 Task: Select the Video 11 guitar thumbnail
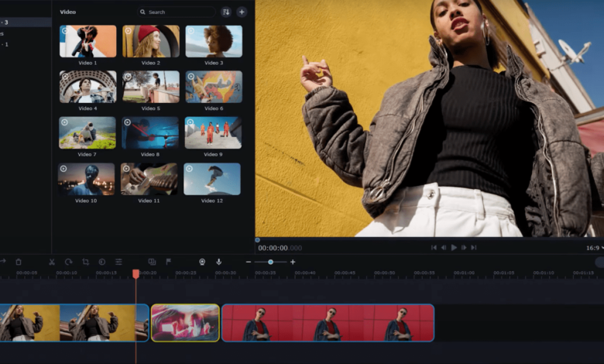click(150, 179)
